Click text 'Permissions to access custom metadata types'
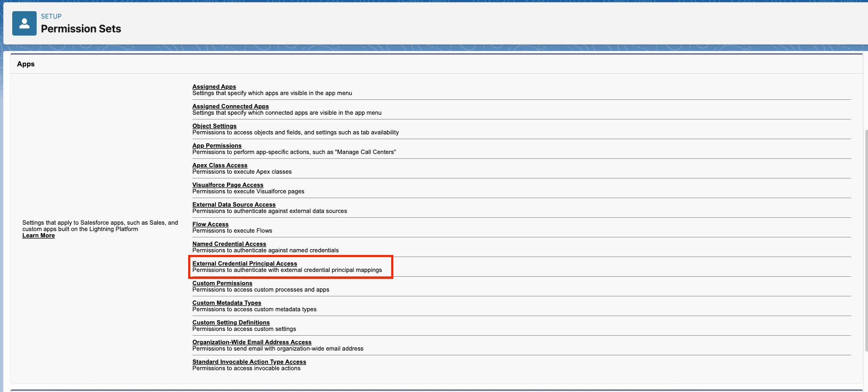Screen dimensions: 868x392 (x=254, y=309)
